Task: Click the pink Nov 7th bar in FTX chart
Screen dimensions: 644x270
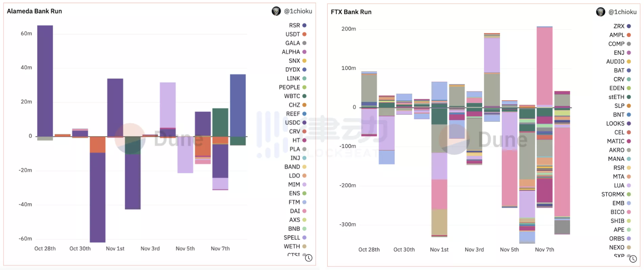Action: 544,66
